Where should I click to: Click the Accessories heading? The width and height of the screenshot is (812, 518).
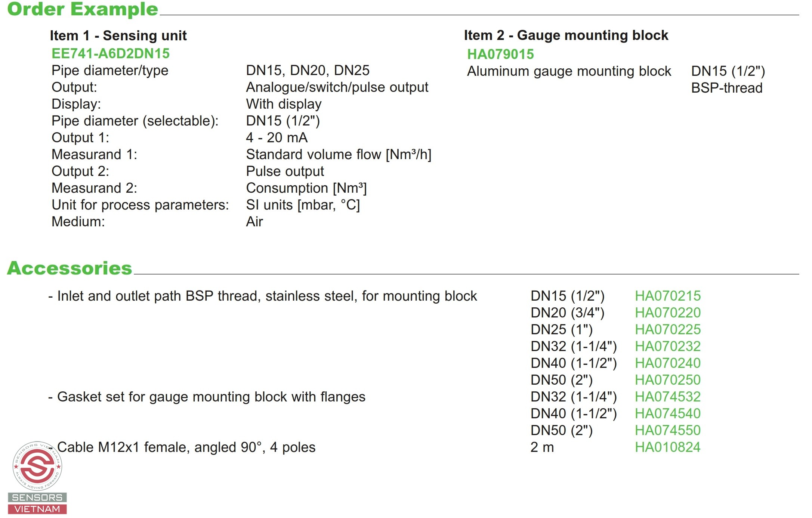70,268
